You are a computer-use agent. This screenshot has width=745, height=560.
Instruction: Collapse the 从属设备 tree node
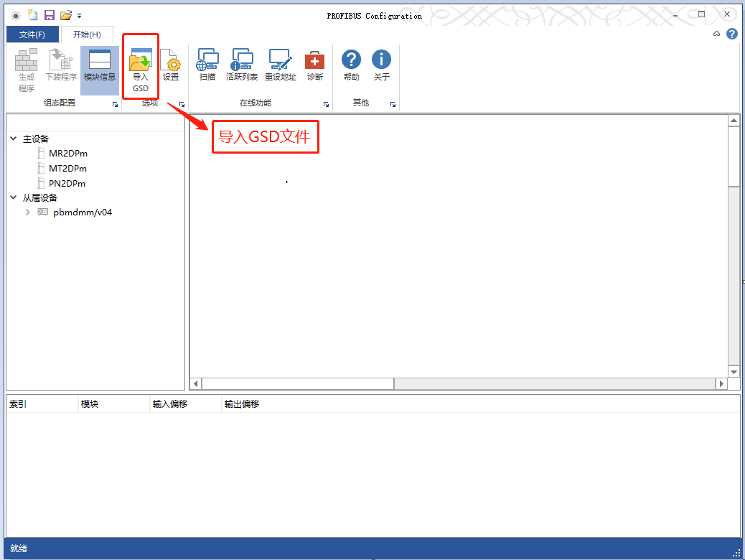(x=14, y=197)
